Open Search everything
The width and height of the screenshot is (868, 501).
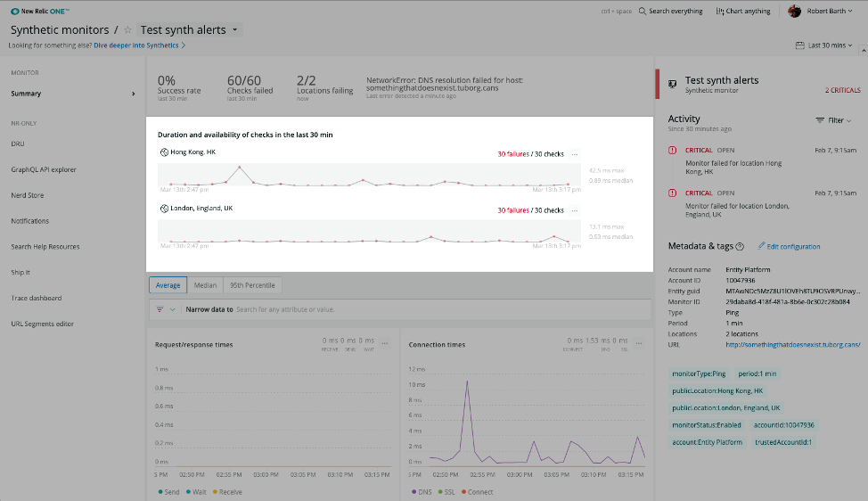click(x=670, y=11)
